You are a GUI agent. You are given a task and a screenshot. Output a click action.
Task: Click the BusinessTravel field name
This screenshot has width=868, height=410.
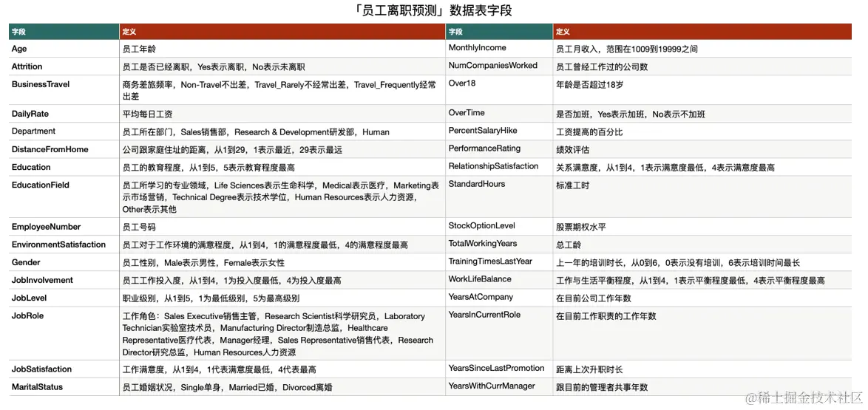tap(41, 84)
